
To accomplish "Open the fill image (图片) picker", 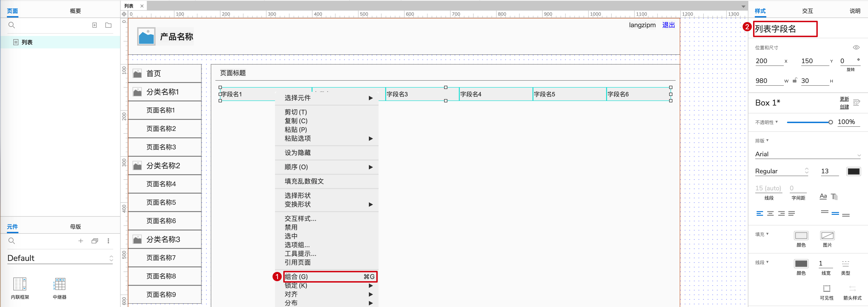I will click(x=827, y=236).
